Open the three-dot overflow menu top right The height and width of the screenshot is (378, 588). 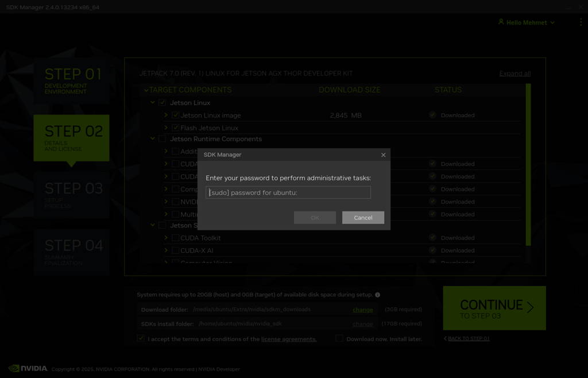580,22
